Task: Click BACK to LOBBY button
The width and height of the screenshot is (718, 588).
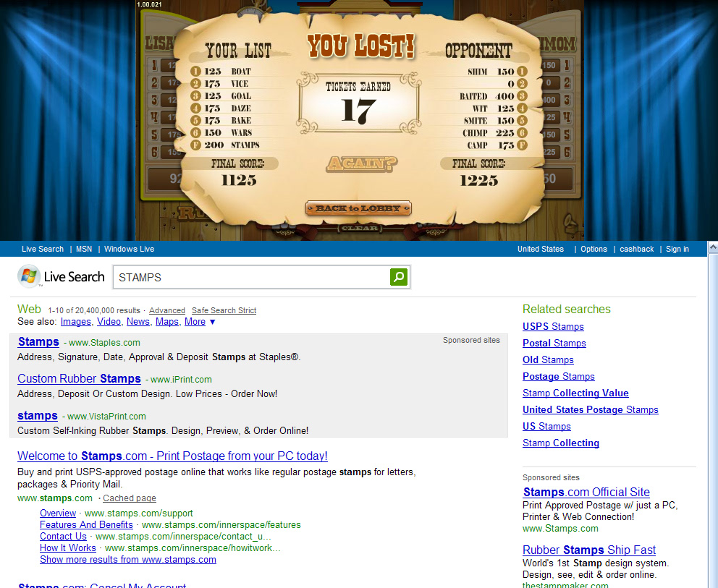Action: (358, 208)
